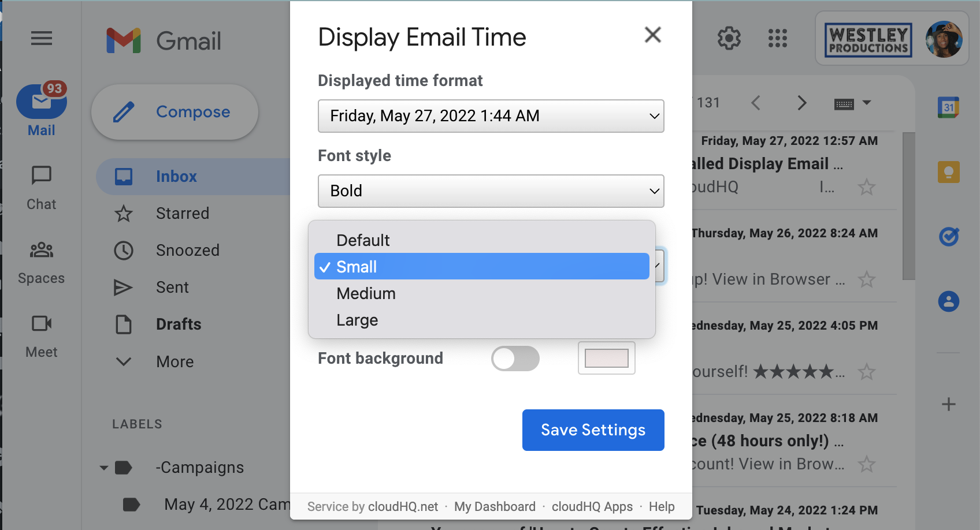Collapse the -Campaigns label group
Image resolution: width=980 pixels, height=530 pixels.
103,468
